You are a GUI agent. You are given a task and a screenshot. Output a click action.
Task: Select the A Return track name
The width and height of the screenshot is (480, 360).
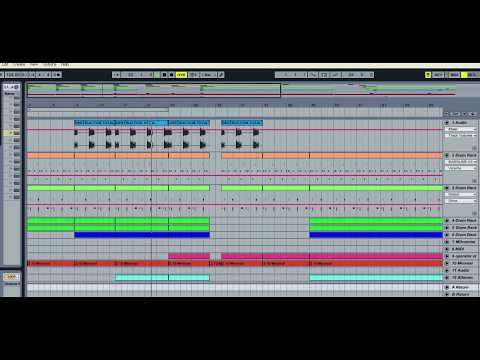pos(460,287)
